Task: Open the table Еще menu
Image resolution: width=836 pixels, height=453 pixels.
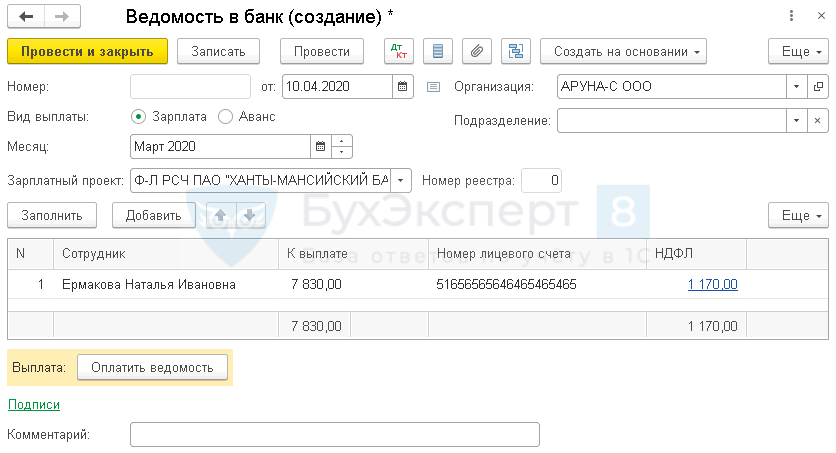Action: pyautogui.click(x=798, y=215)
